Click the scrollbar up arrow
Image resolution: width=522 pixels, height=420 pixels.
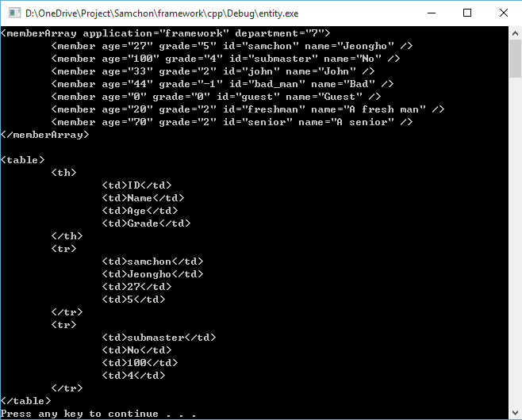(515, 32)
